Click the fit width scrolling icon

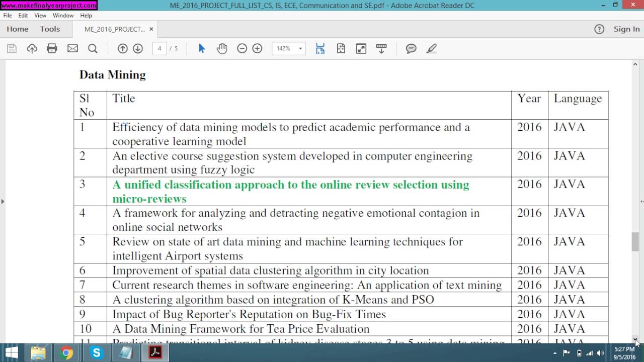coord(320,49)
